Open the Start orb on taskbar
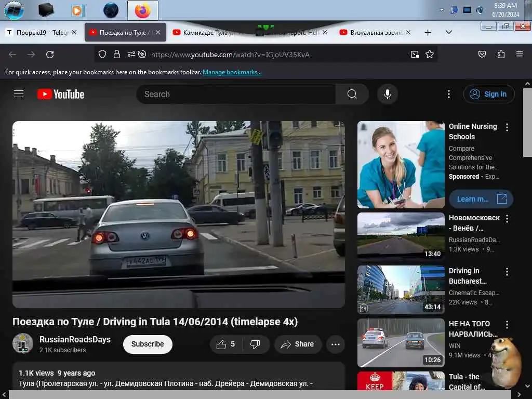532x399 pixels. 14,10
